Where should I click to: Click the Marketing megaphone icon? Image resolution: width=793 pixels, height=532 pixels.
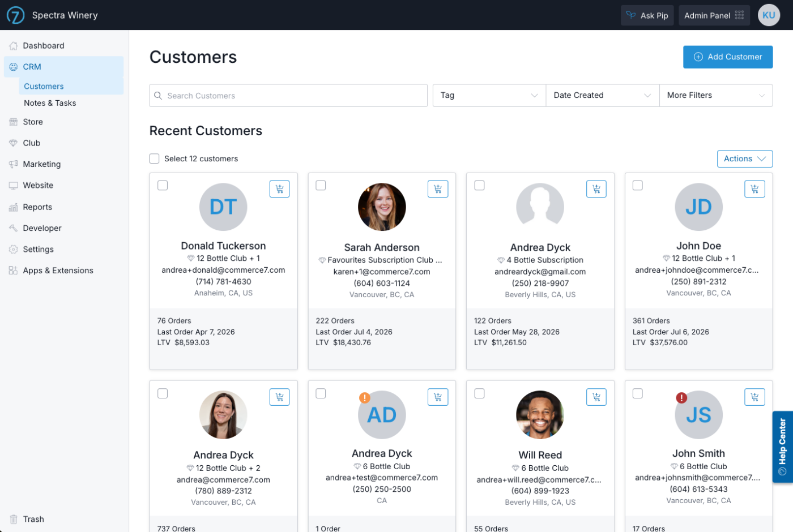14,164
